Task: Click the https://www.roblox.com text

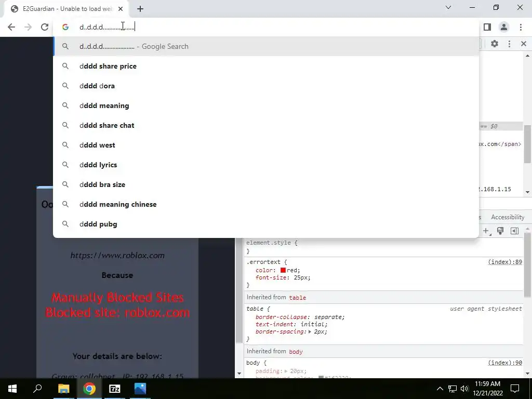Action: click(x=117, y=256)
